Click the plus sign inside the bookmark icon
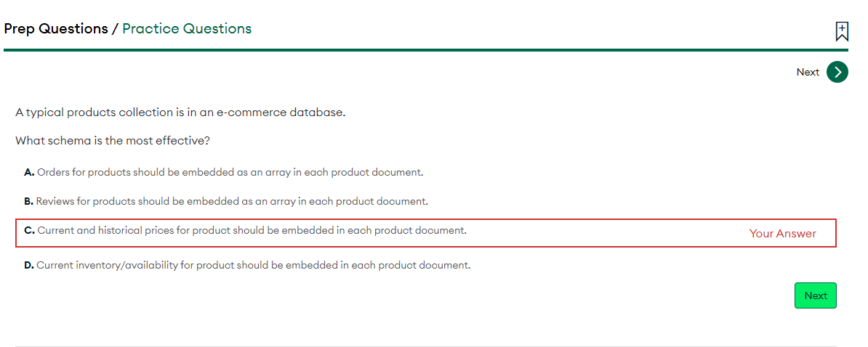Image resolution: width=868 pixels, height=347 pixels. [842, 28]
